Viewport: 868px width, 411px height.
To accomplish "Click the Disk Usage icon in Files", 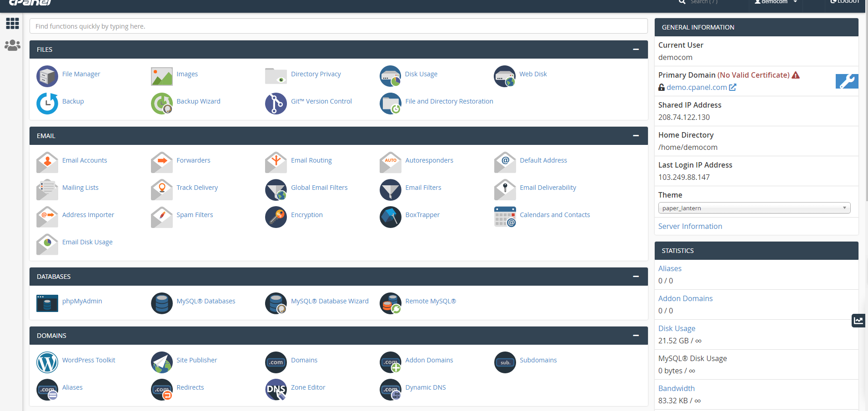I will tap(391, 76).
